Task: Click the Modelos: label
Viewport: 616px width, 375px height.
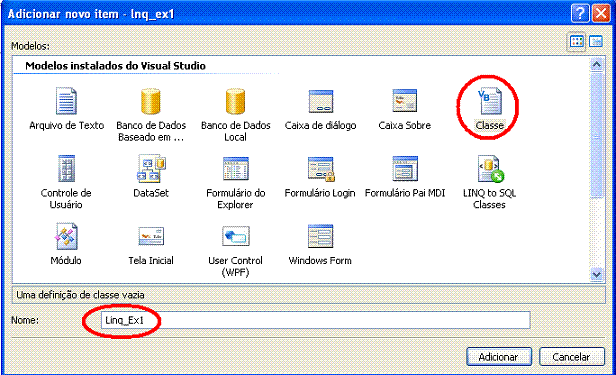Action: (x=30, y=46)
